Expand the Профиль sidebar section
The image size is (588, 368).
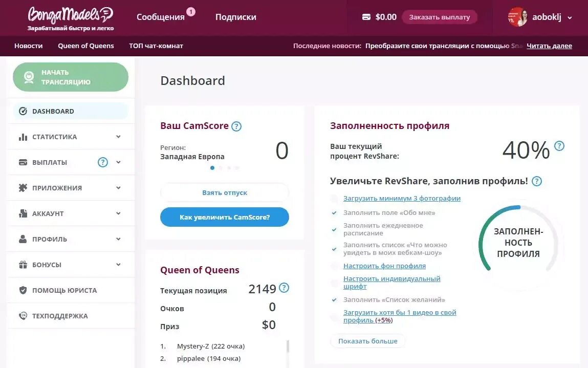(x=119, y=239)
